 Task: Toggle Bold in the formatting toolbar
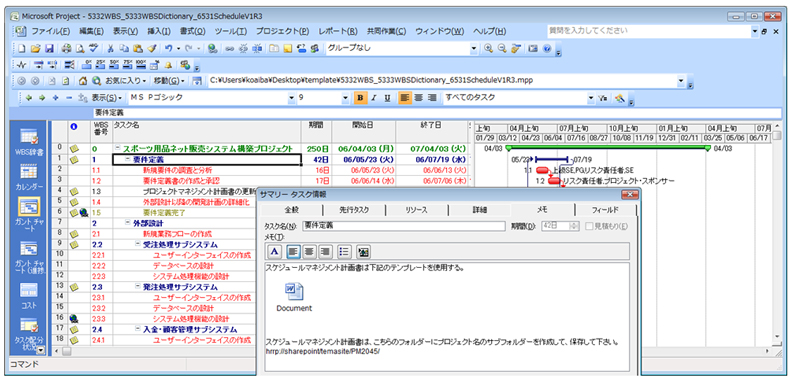tap(360, 98)
